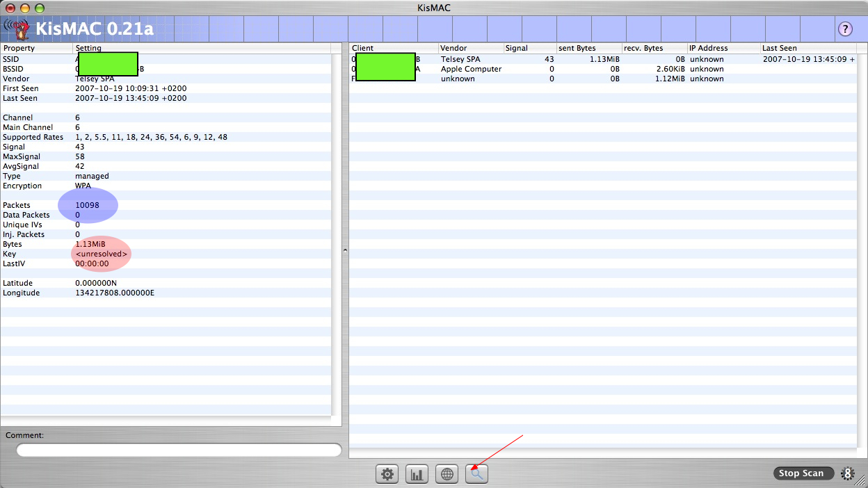This screenshot has width=868, height=488.
Task: Click the channel indicator showing 8
Action: point(847,473)
